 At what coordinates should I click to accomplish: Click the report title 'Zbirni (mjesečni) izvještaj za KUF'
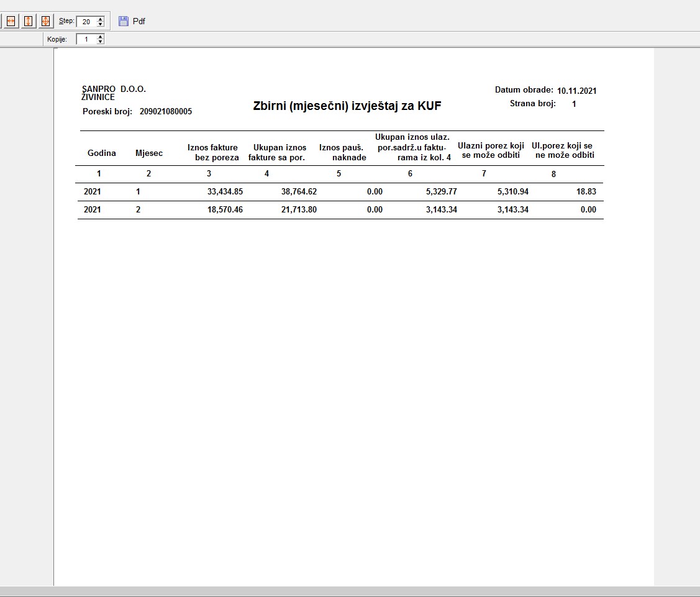[x=347, y=106]
